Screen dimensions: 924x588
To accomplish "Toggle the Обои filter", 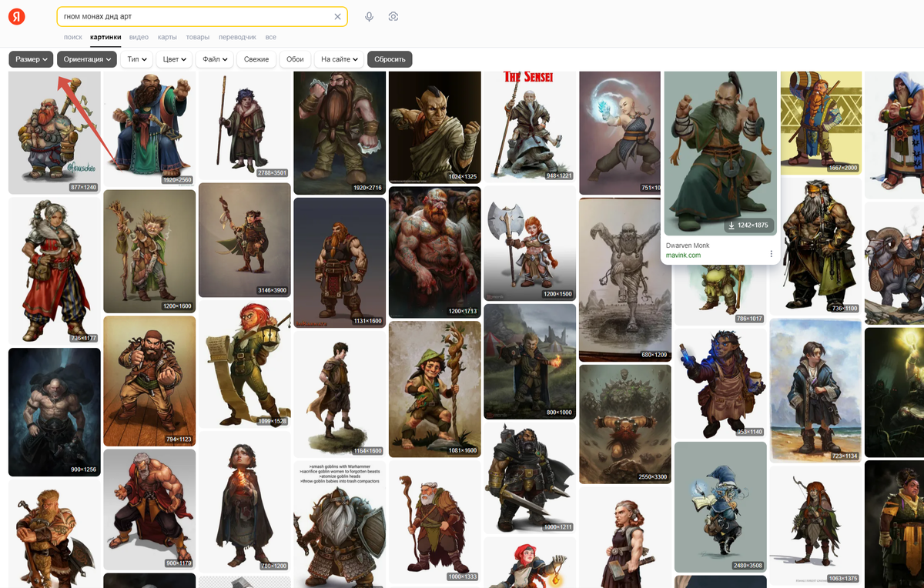I will pyautogui.click(x=295, y=59).
